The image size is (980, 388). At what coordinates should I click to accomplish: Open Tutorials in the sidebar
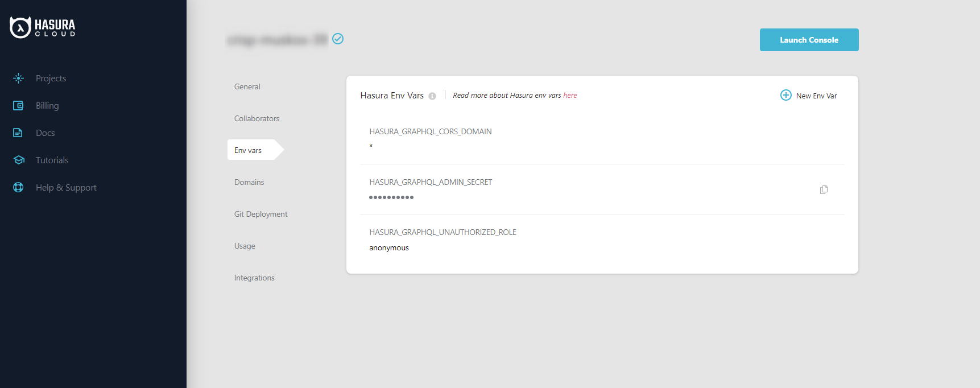pos(52,160)
